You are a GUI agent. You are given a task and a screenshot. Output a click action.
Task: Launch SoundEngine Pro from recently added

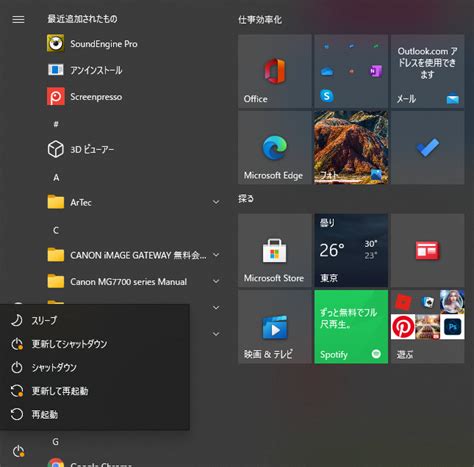pyautogui.click(x=133, y=44)
